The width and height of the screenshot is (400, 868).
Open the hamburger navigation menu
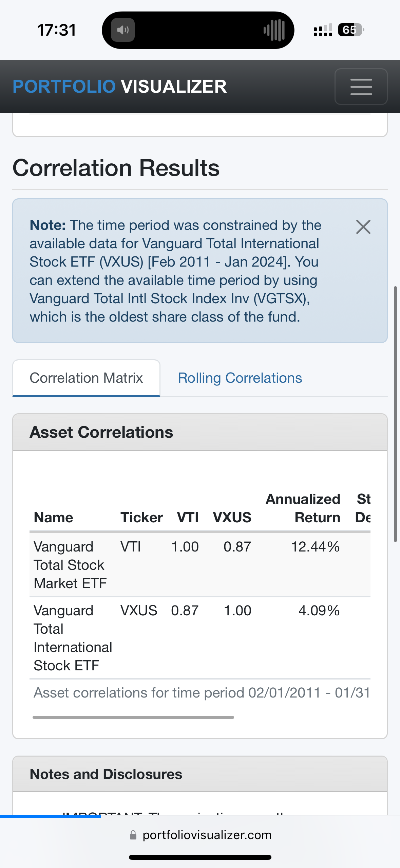tap(361, 87)
